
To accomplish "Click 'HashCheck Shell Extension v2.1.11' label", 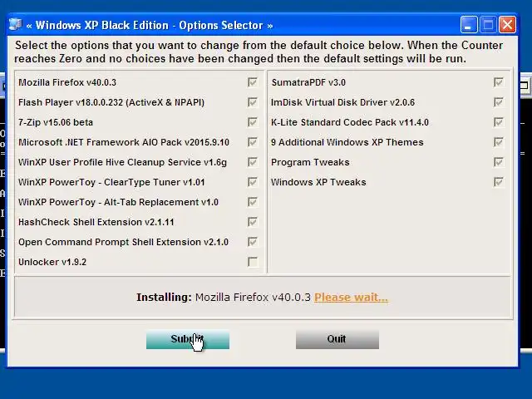I will 96,222.
